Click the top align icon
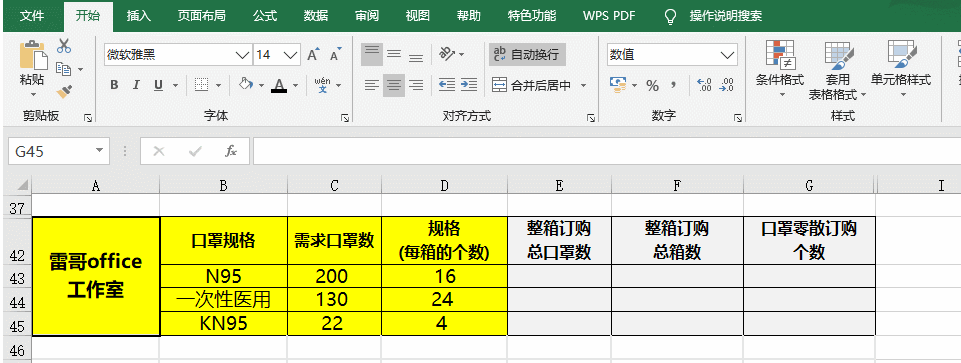This screenshot has height=363, width=961. [371, 55]
